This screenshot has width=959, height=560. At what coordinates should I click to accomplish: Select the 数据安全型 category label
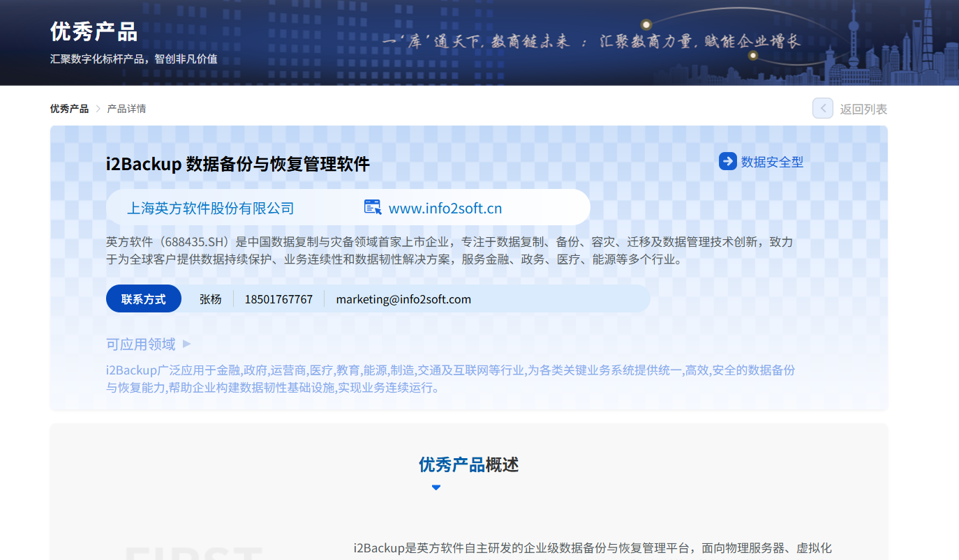point(772,162)
